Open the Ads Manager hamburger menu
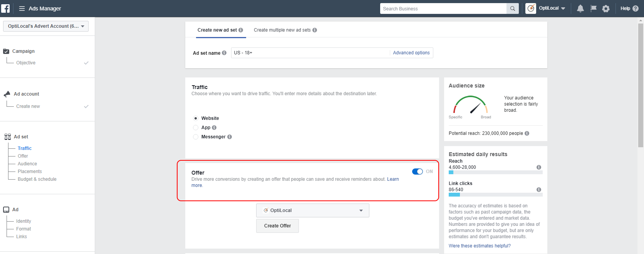The width and height of the screenshot is (644, 254). 22,8
